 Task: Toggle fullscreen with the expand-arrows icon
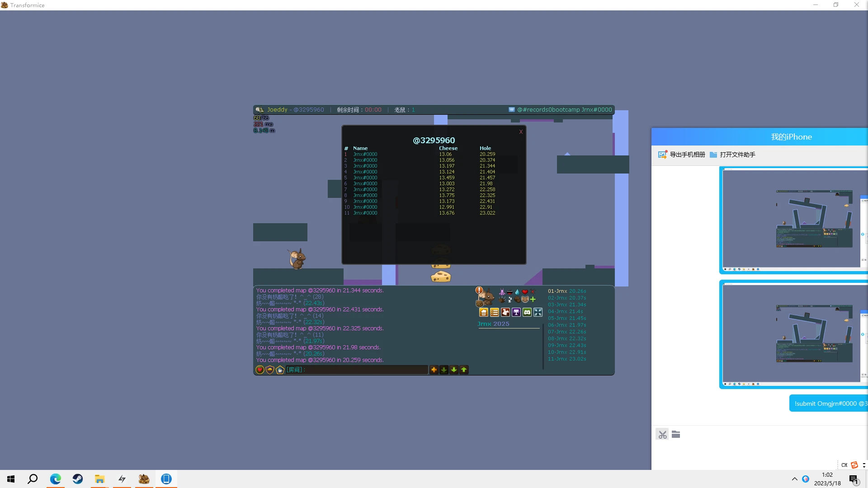(x=538, y=312)
